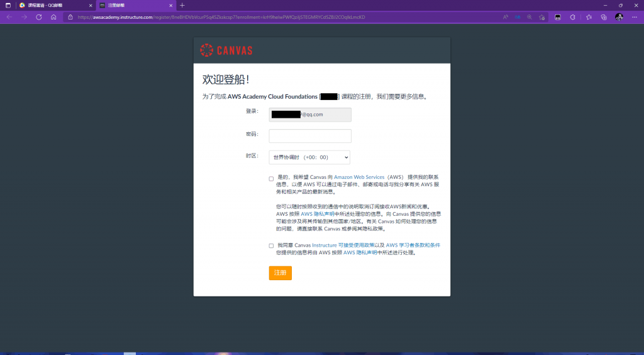Switch to the 注册邮箱 tab

click(136, 5)
